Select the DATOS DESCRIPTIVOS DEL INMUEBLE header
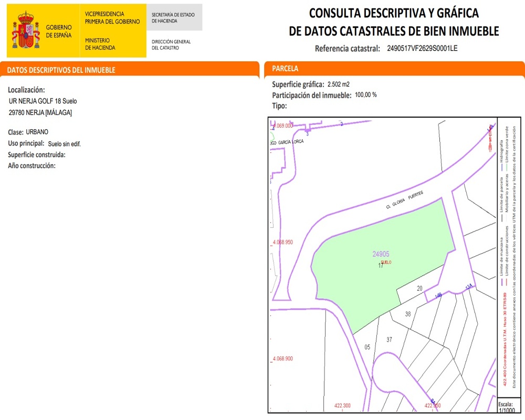The height and width of the screenshot is (420, 525). tap(61, 70)
